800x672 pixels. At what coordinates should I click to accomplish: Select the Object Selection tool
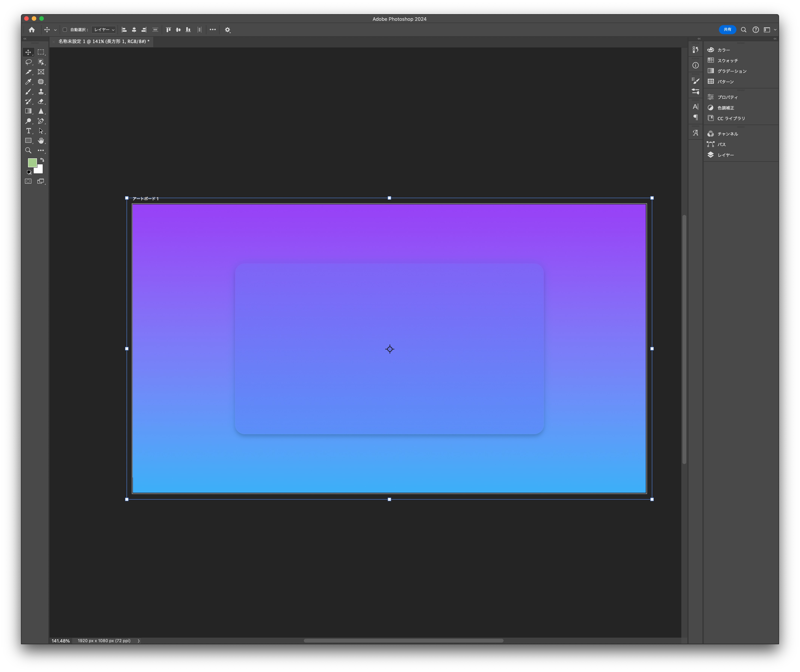pos(41,62)
